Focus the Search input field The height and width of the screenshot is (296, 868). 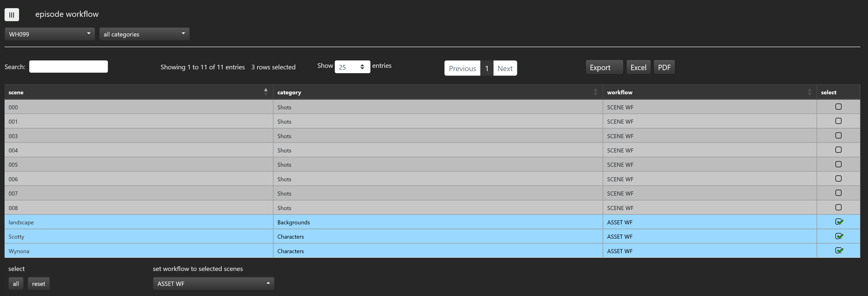click(68, 67)
